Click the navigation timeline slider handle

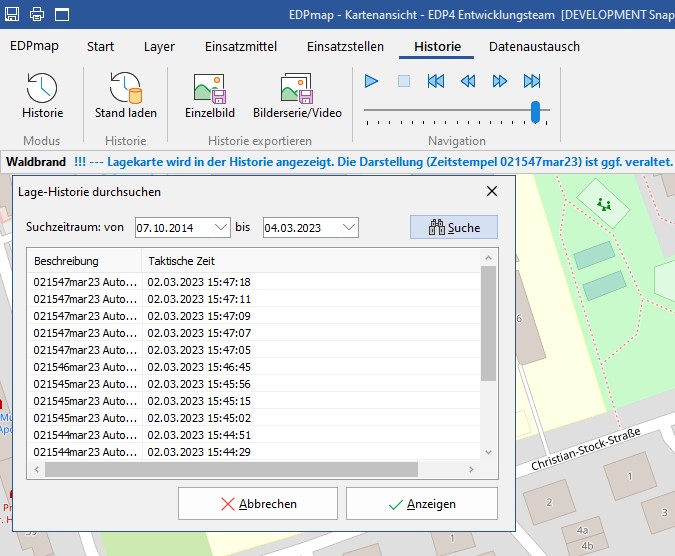[536, 111]
